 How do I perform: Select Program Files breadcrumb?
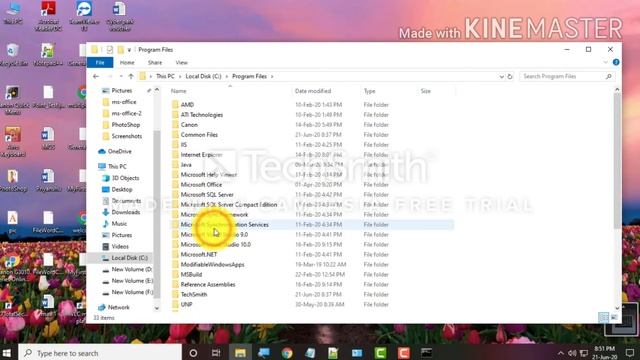click(249, 76)
